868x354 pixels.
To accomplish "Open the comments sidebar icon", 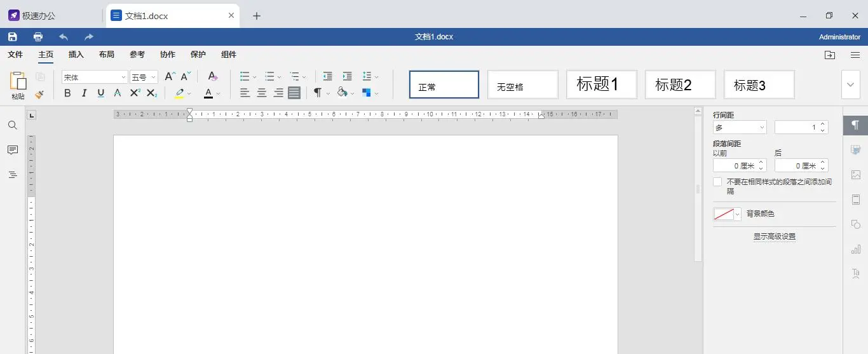I will pos(13,150).
